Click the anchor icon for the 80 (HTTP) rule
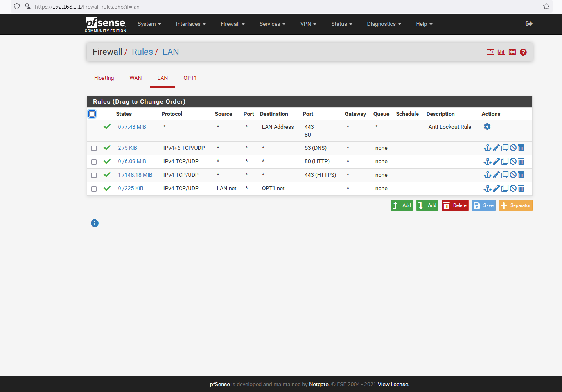Viewport: 562px width, 392px height. pos(487,161)
